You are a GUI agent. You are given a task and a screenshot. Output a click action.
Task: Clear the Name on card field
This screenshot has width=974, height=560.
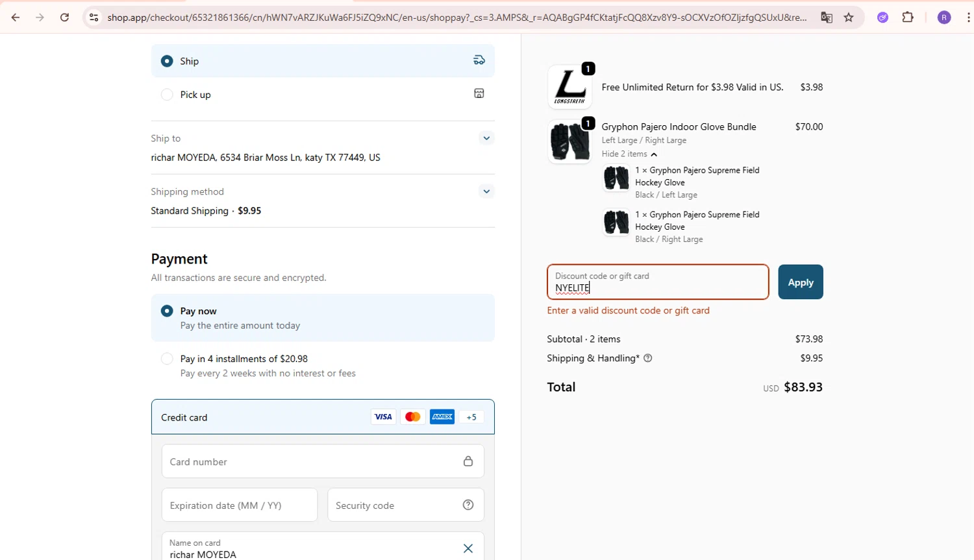coord(468,548)
